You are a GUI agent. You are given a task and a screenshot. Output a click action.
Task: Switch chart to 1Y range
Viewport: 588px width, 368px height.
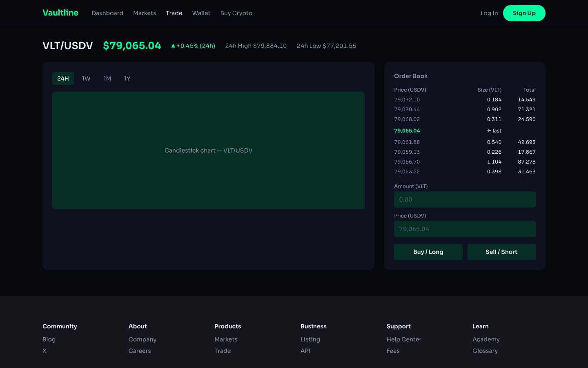(x=127, y=79)
